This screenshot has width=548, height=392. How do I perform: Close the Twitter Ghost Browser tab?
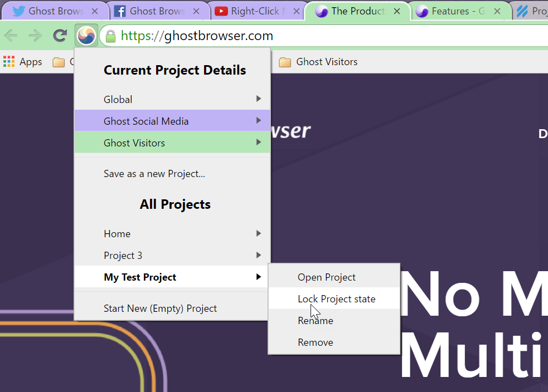[95, 12]
